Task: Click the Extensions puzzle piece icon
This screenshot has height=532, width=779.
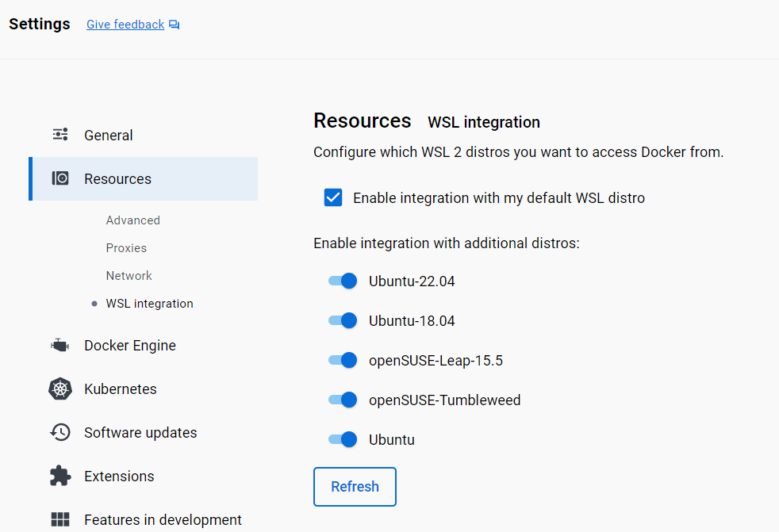Action: pyautogui.click(x=60, y=476)
